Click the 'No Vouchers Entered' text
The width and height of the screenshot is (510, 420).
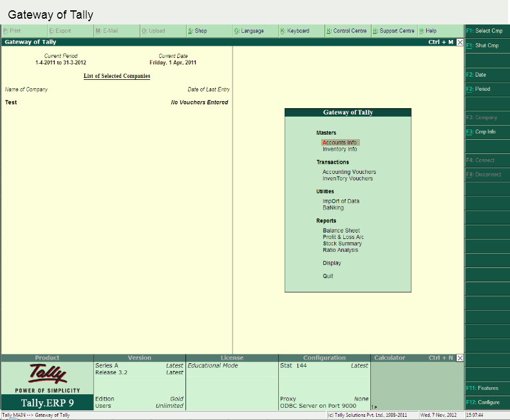coord(200,102)
